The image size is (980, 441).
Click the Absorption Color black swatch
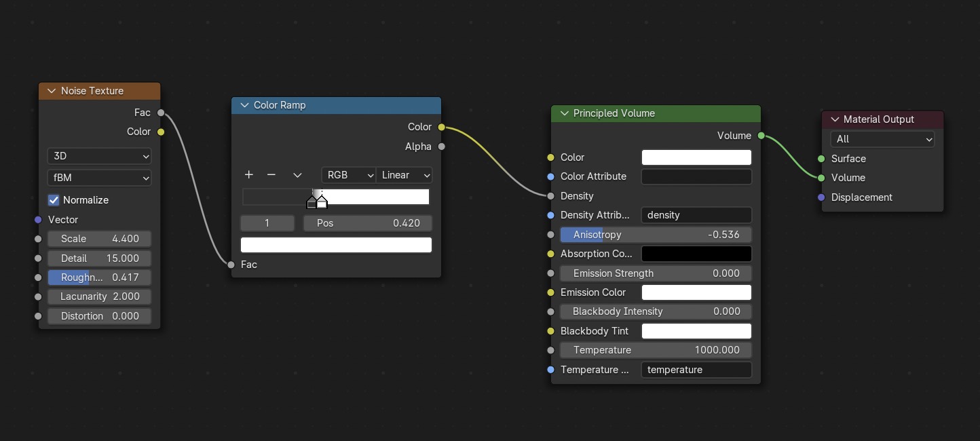(696, 254)
